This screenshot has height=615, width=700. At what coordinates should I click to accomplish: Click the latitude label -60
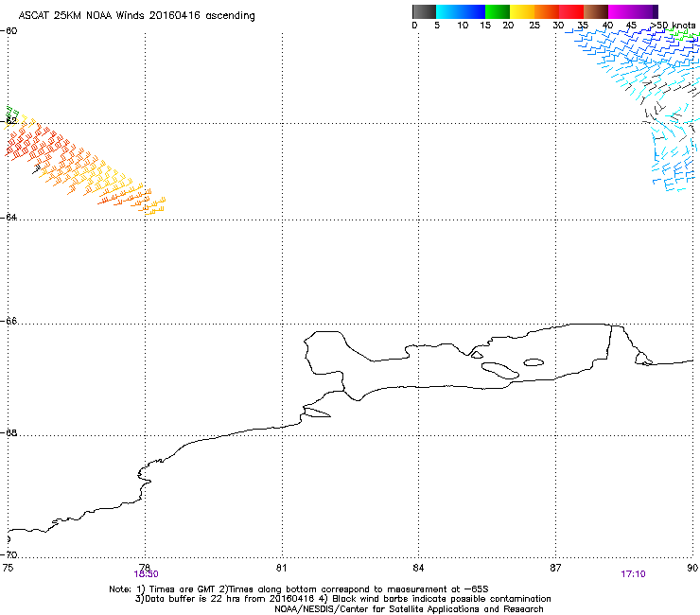(x=9, y=31)
